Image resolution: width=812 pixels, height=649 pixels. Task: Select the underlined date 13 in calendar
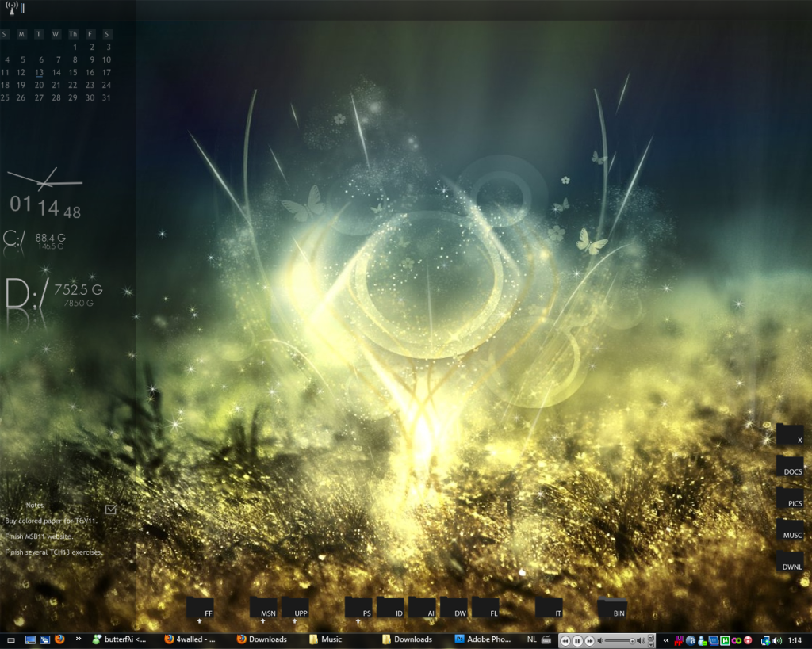(39, 72)
